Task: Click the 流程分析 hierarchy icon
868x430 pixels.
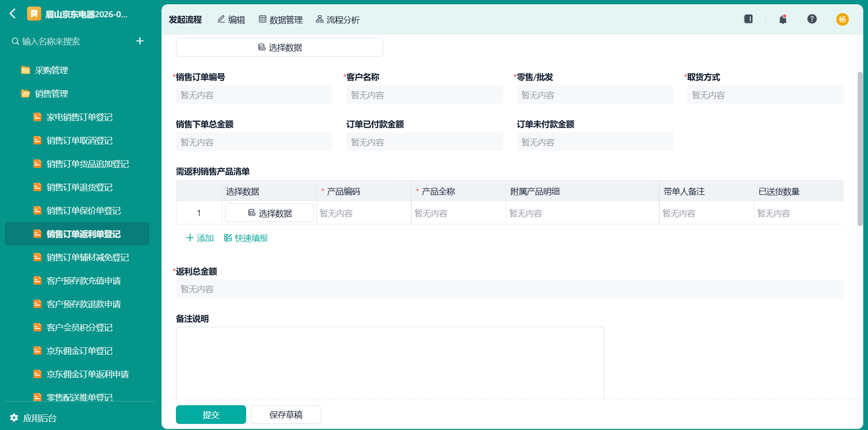Action: [320, 19]
